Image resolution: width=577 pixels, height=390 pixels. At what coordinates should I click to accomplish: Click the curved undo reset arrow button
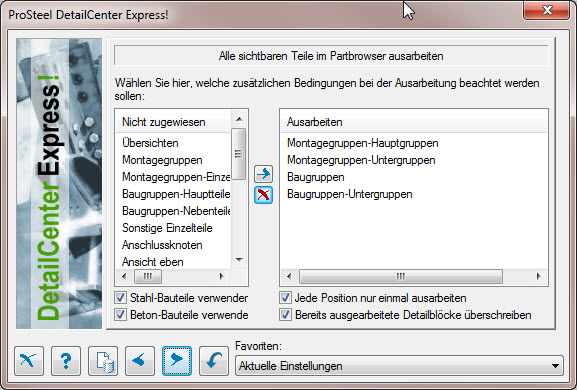(x=214, y=361)
